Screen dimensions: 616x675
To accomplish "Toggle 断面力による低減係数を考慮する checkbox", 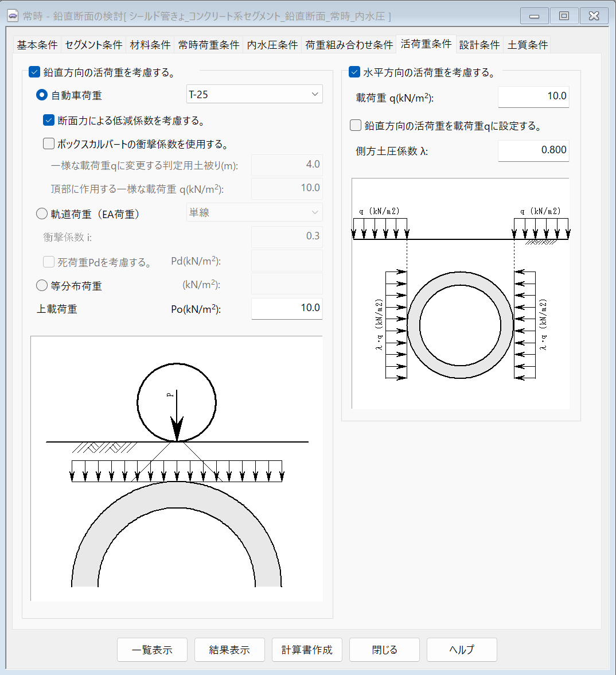I will (x=49, y=121).
